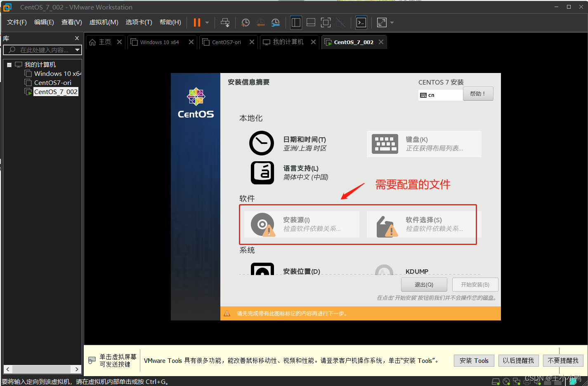
Task: Open the 编辑(E) menu
Action: tap(44, 22)
